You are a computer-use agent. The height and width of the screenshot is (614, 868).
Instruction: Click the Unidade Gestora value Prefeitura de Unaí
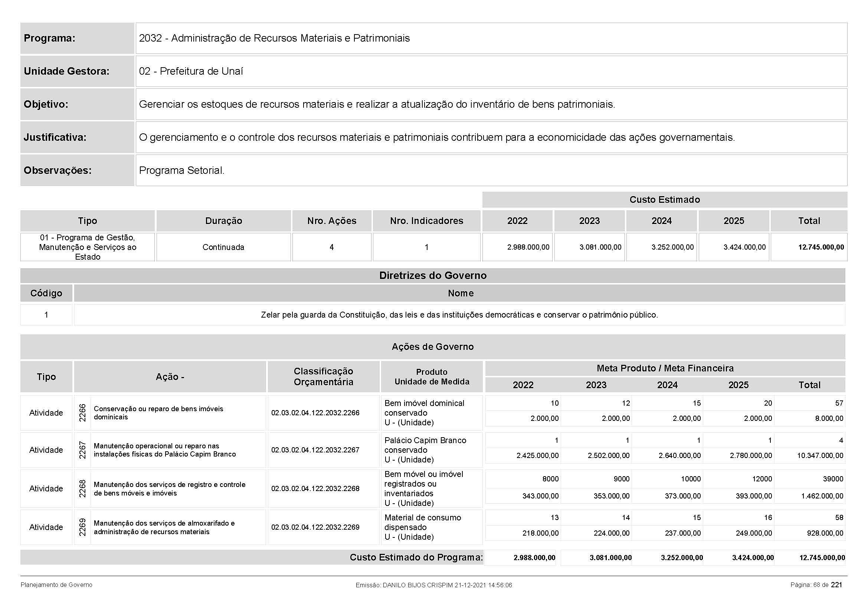tap(191, 71)
